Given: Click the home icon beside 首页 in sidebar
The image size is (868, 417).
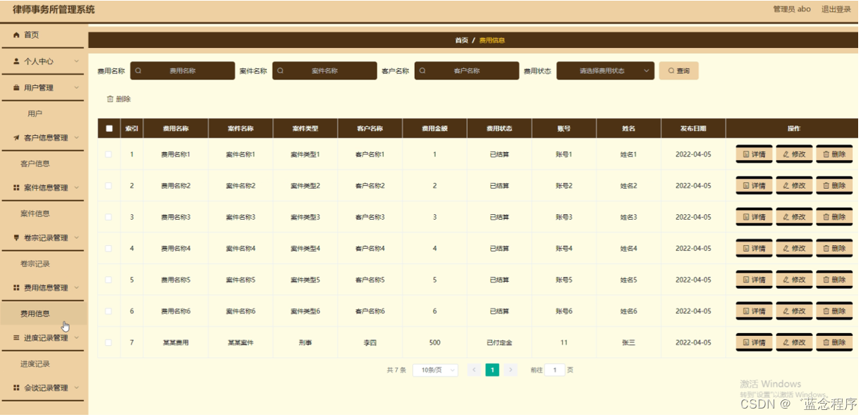Looking at the screenshot, I should pyautogui.click(x=16, y=35).
